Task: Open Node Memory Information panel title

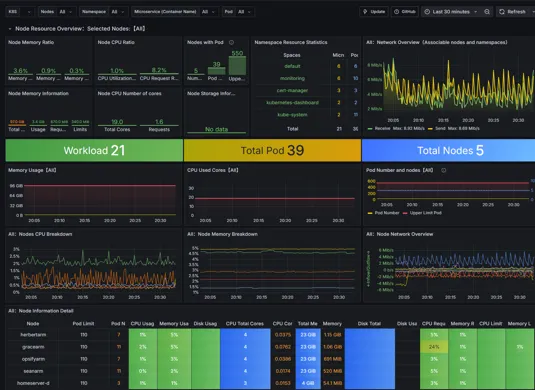Action: click(x=38, y=93)
